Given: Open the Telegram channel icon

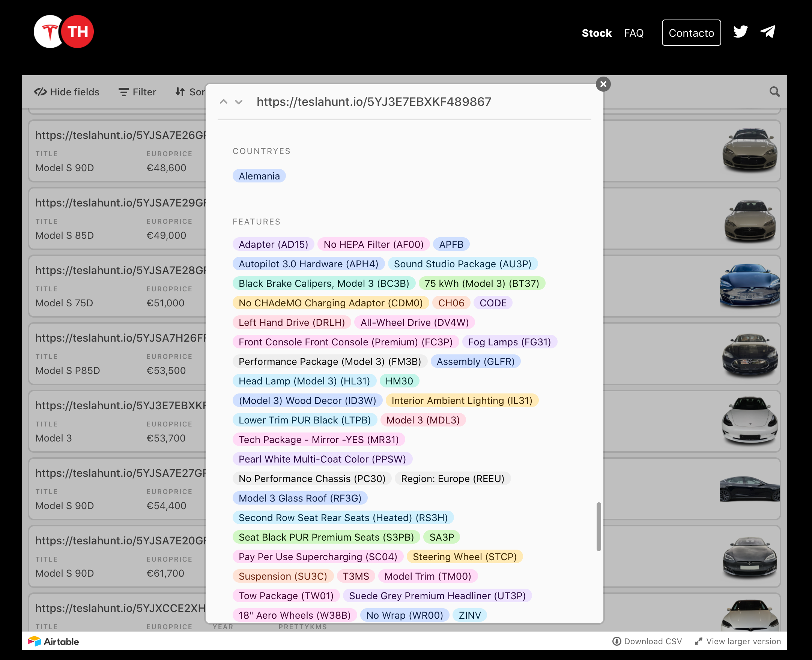Looking at the screenshot, I should coord(768,32).
